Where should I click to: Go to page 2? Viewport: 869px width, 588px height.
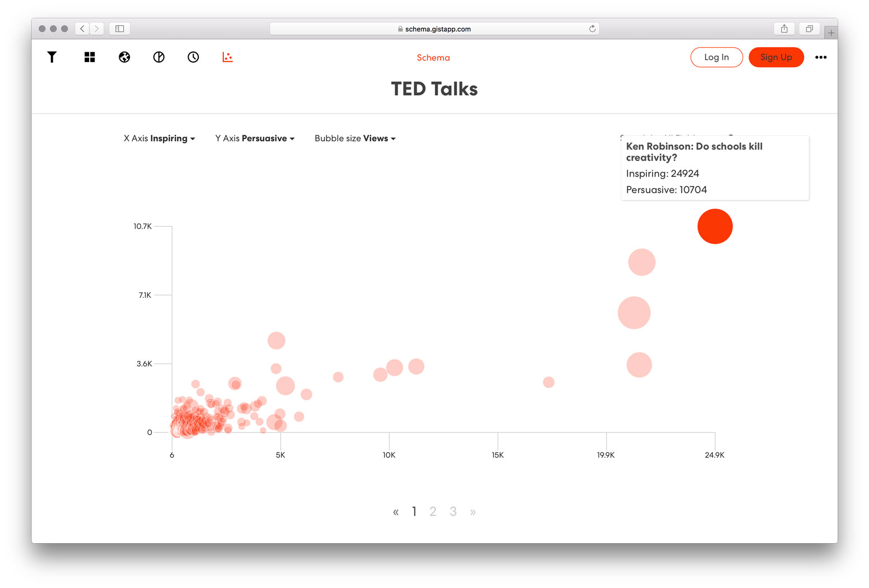click(x=433, y=511)
